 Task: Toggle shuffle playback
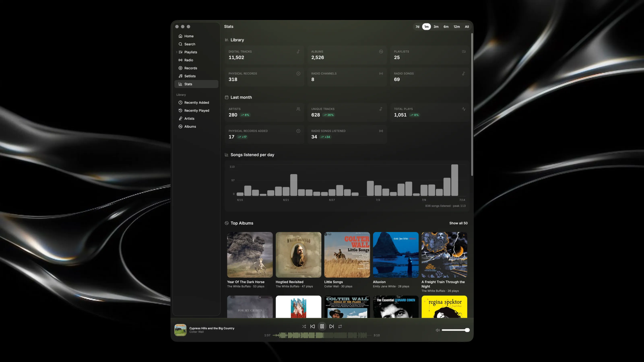pos(304,327)
